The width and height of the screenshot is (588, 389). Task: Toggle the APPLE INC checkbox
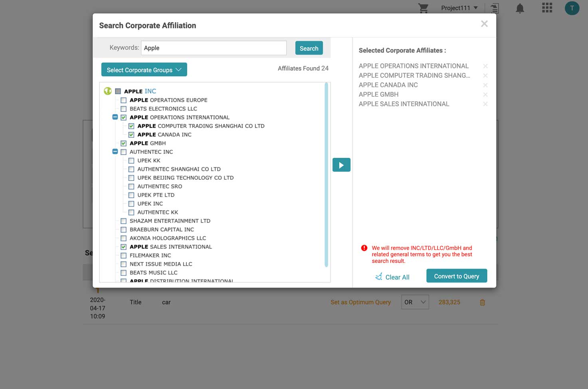coord(118,91)
